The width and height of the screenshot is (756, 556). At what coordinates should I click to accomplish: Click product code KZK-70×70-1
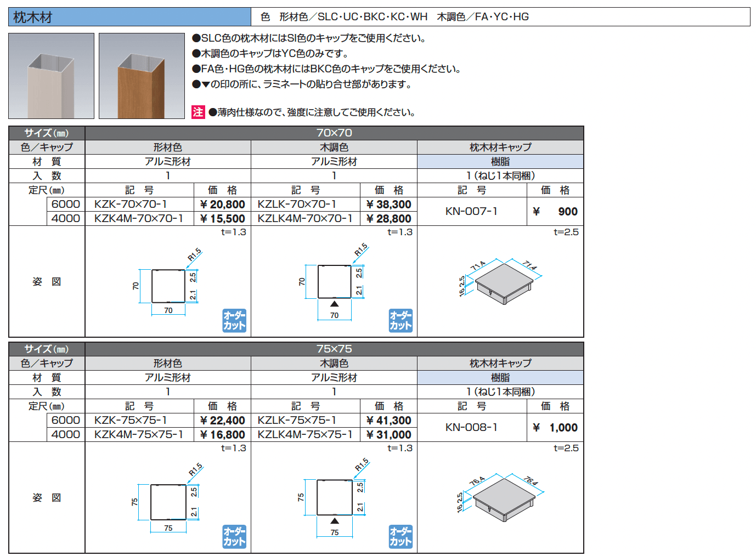(131, 205)
